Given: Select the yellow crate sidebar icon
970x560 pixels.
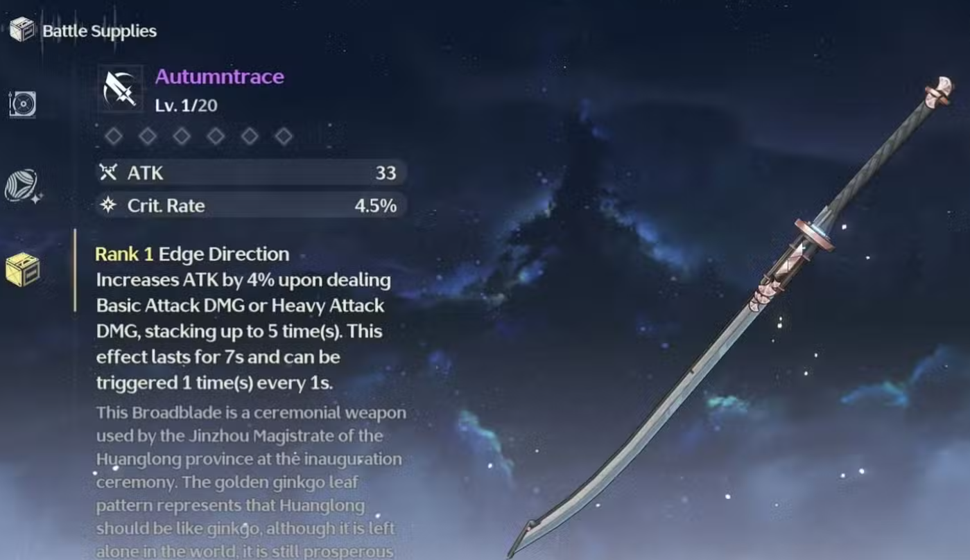Looking at the screenshot, I should click(22, 270).
